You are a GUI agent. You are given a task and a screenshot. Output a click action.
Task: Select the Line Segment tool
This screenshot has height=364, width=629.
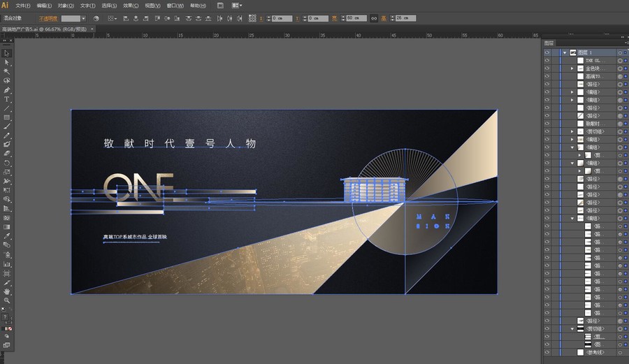(x=7, y=108)
